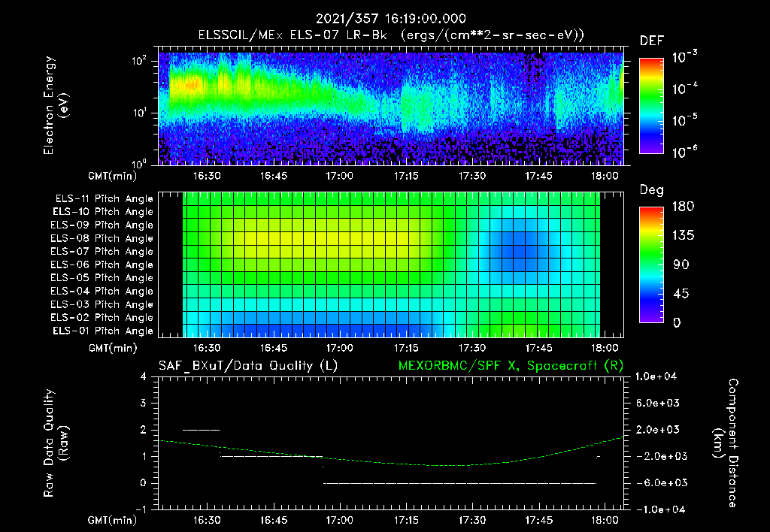Click the timestamp 2021/357 16:19:00.000 title
Screen dimensions: 770x532
(390, 19)
